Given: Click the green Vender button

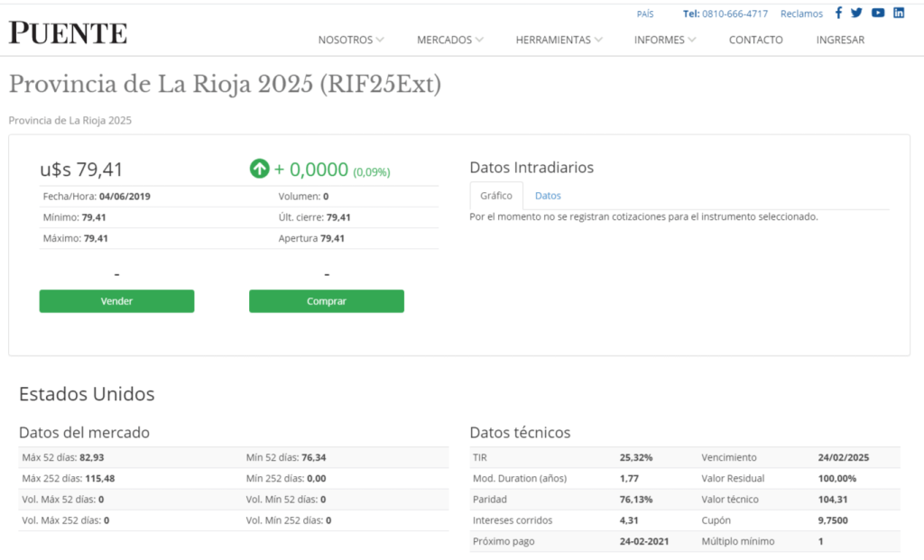Looking at the screenshot, I should tap(116, 301).
